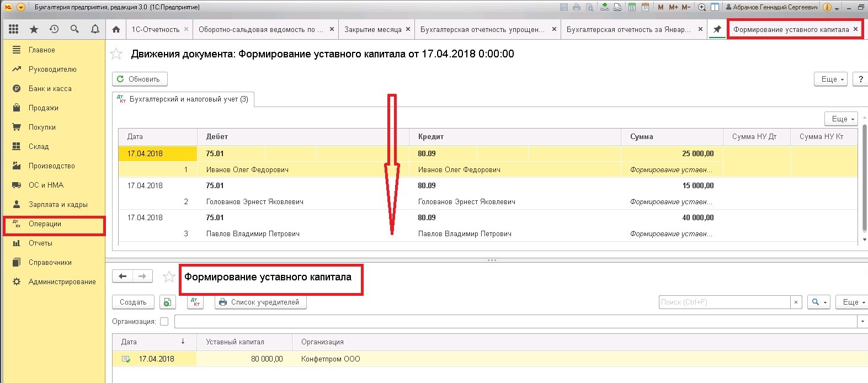Open the search options dropdown button
Viewport: 868px width, 383px height.
[x=818, y=302]
